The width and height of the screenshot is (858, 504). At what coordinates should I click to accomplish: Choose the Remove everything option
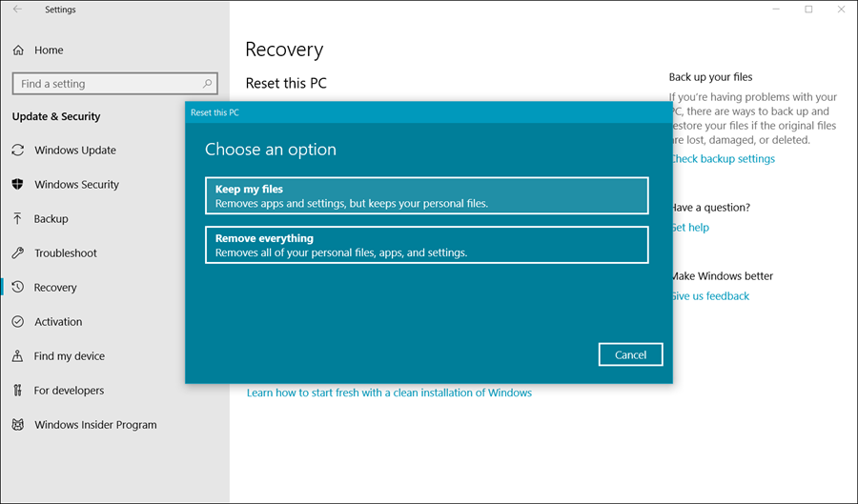427,245
